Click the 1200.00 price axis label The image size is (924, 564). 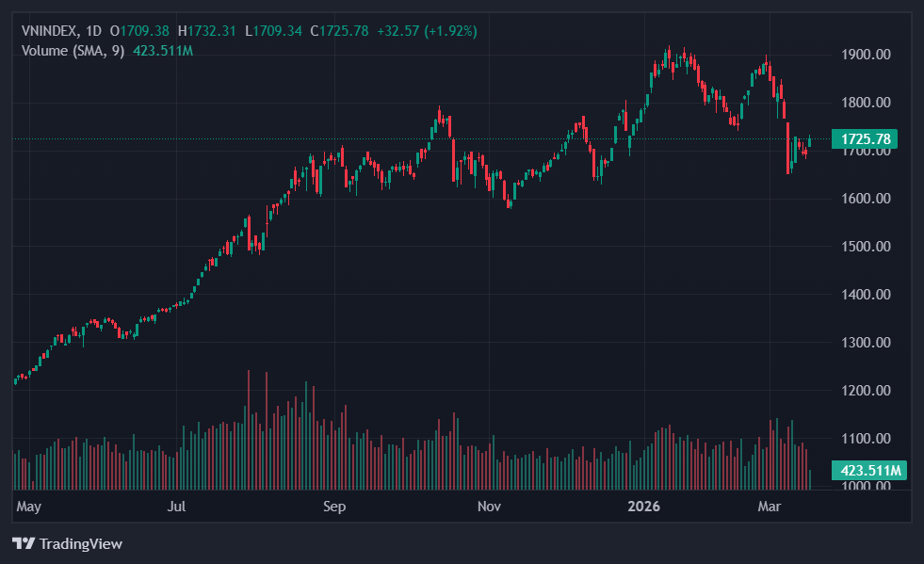(866, 391)
